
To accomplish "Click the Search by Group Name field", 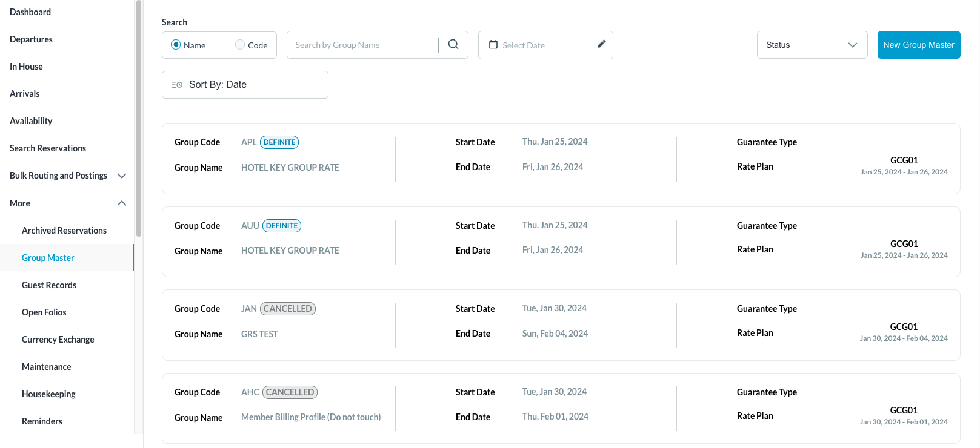I will tap(362, 45).
